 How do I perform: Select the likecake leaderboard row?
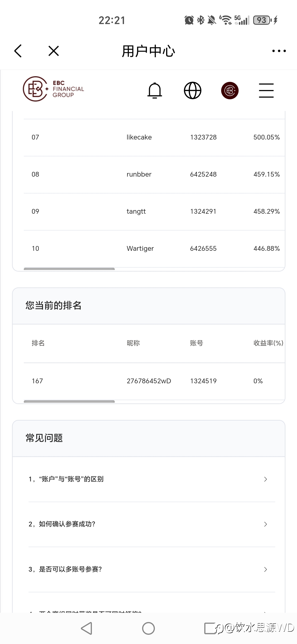click(x=154, y=137)
